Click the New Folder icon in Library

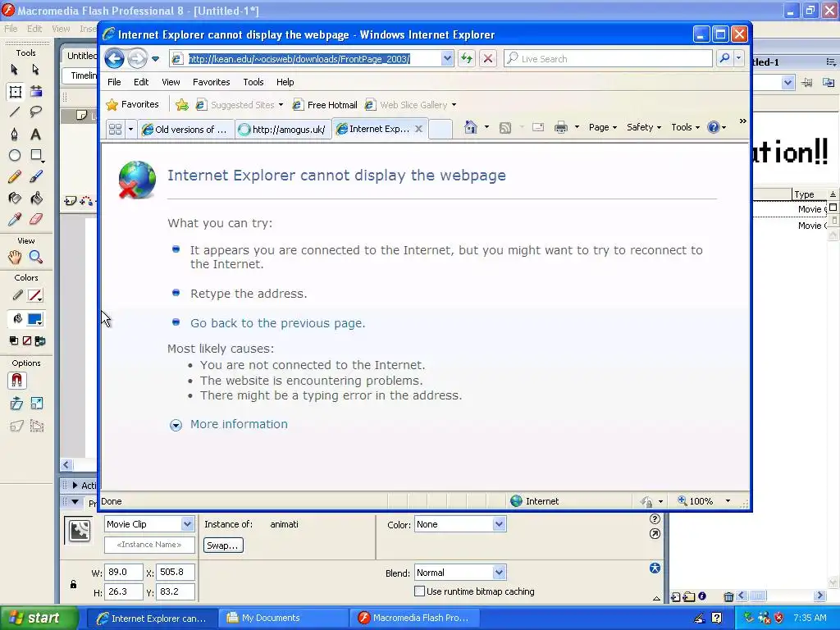688,596
